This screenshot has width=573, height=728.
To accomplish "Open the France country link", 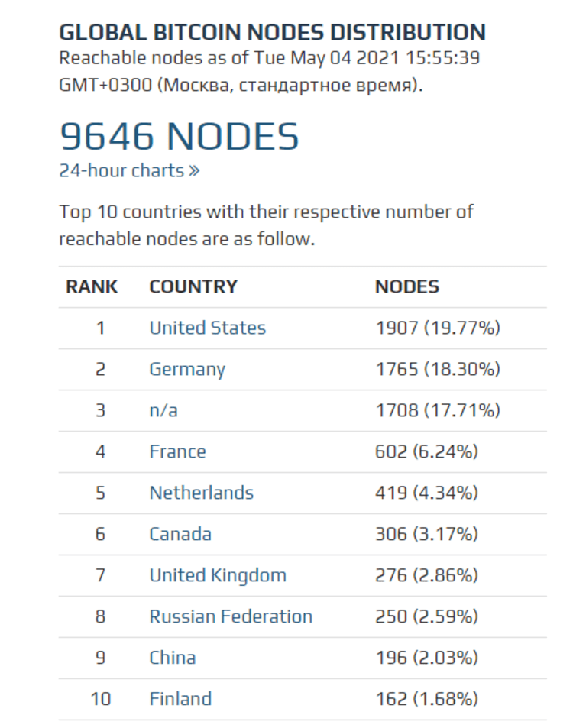I will [x=177, y=452].
